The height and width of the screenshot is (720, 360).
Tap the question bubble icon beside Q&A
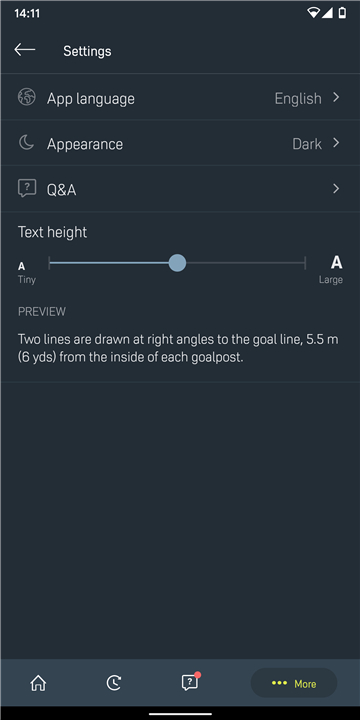coord(27,189)
